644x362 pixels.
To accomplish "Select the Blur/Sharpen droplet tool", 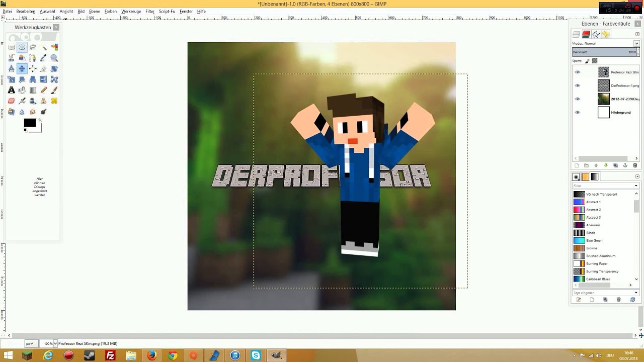I will (x=22, y=112).
